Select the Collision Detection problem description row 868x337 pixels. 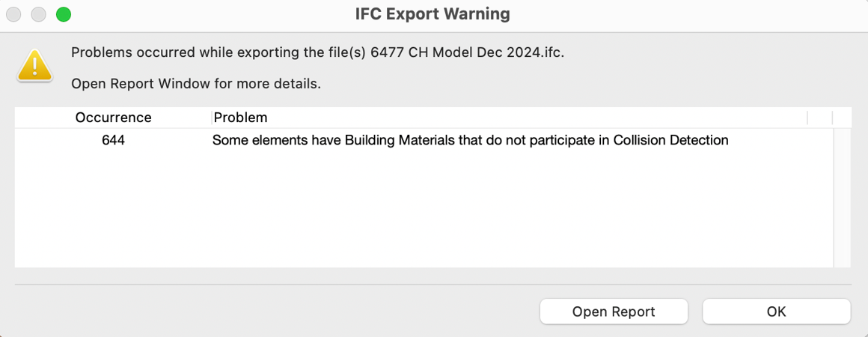point(424,141)
